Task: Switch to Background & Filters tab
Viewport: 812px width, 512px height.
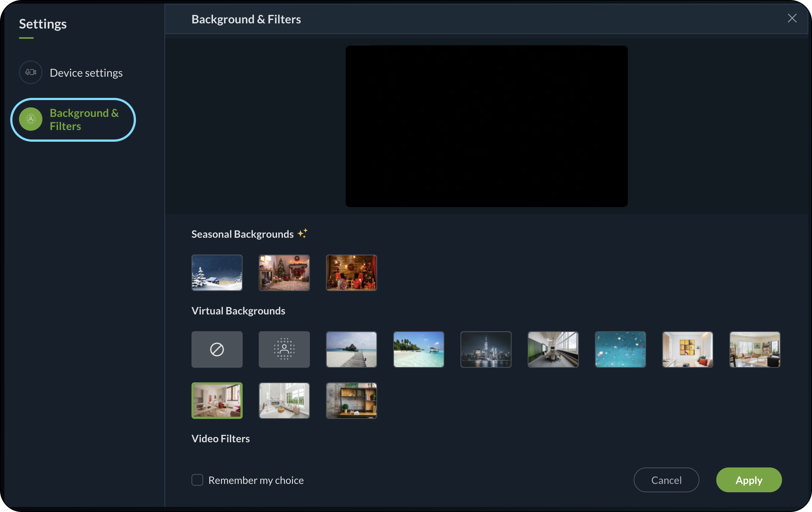Action: pos(84,119)
